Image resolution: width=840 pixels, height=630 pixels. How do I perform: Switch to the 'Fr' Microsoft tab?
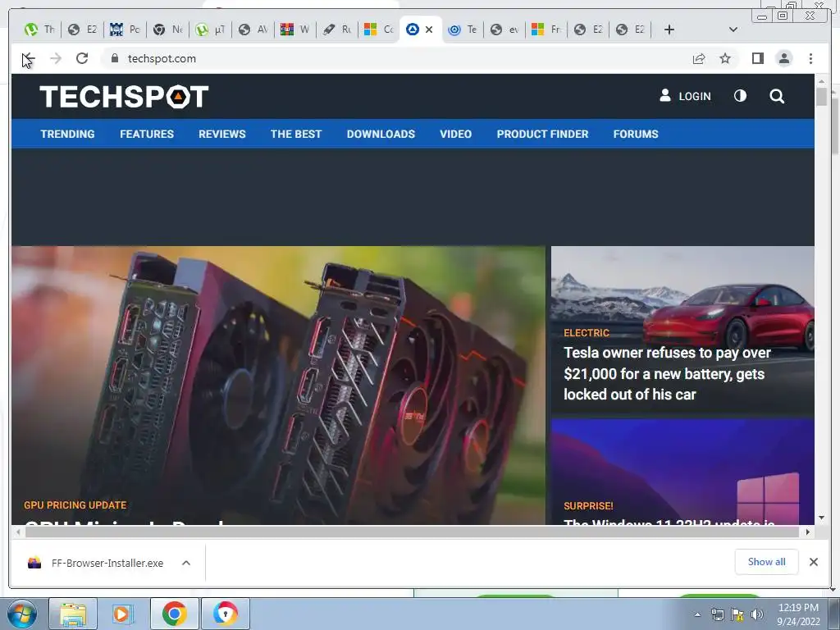click(x=546, y=30)
